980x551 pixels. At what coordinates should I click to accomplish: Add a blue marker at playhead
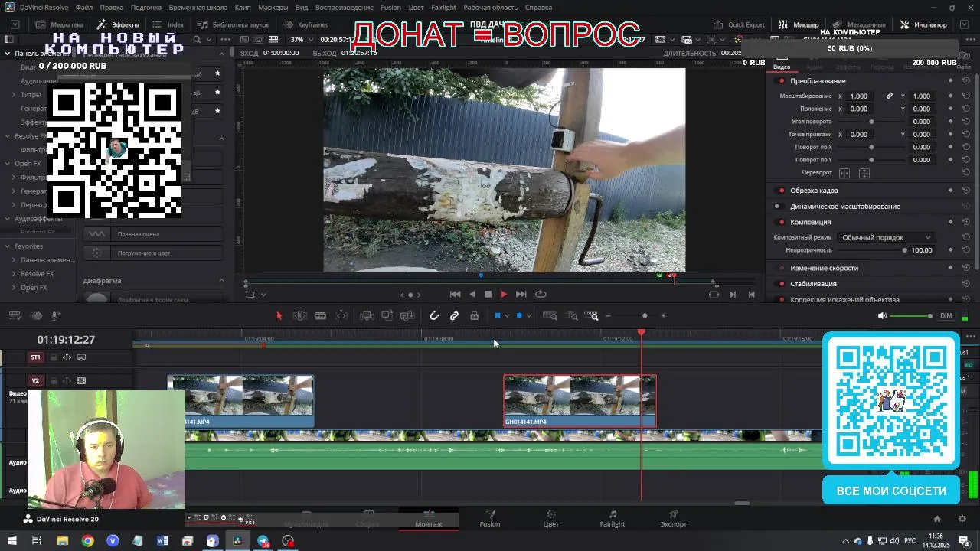[519, 316]
